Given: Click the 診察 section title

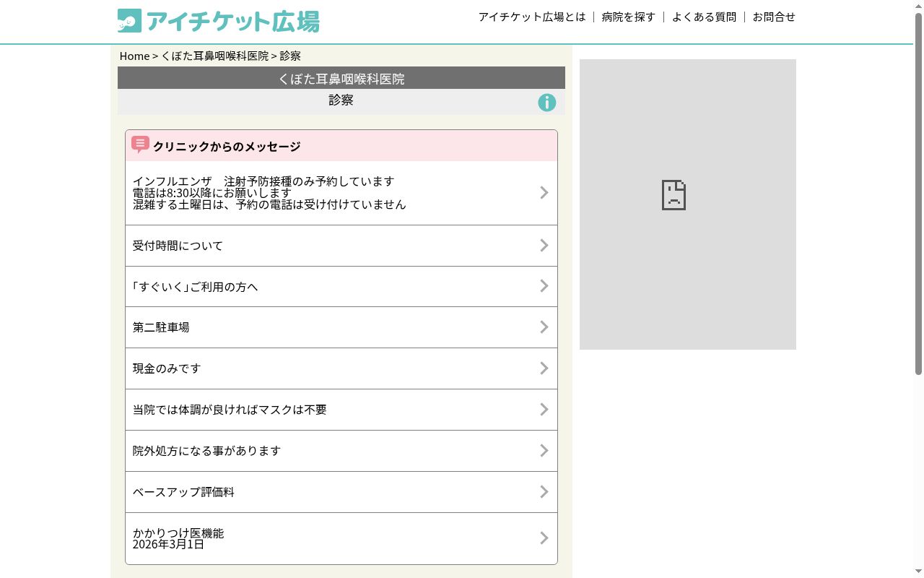Looking at the screenshot, I should pos(341,100).
